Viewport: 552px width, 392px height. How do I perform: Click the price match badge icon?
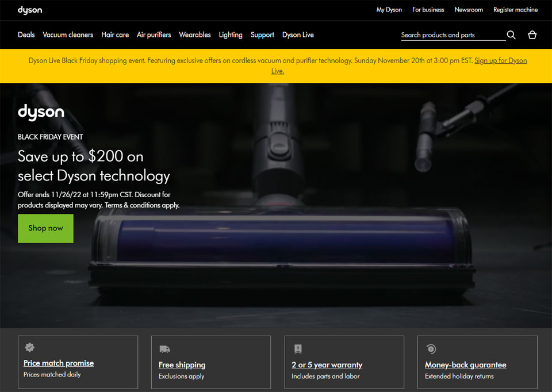coord(30,347)
